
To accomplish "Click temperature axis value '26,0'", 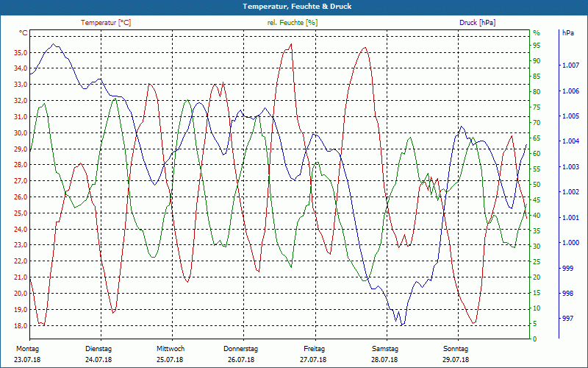I will pos(21,197).
